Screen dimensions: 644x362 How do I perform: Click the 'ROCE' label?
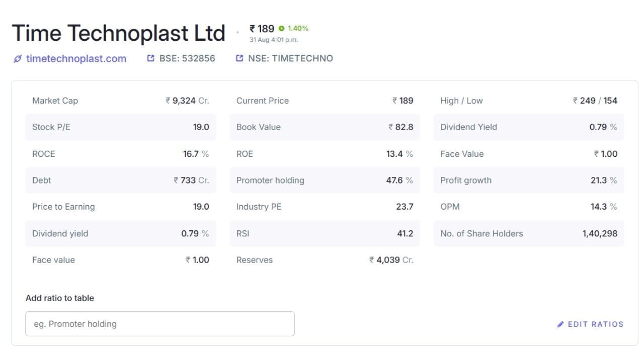44,154
